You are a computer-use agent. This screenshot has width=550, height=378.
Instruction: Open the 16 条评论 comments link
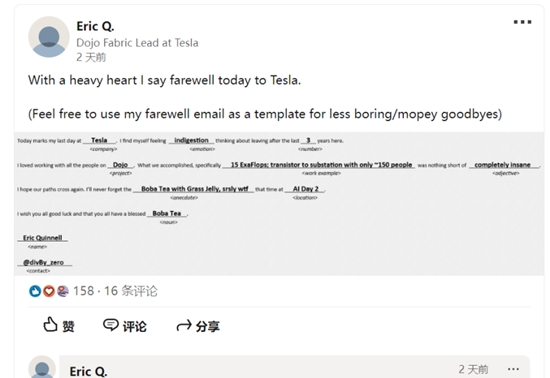(x=131, y=291)
